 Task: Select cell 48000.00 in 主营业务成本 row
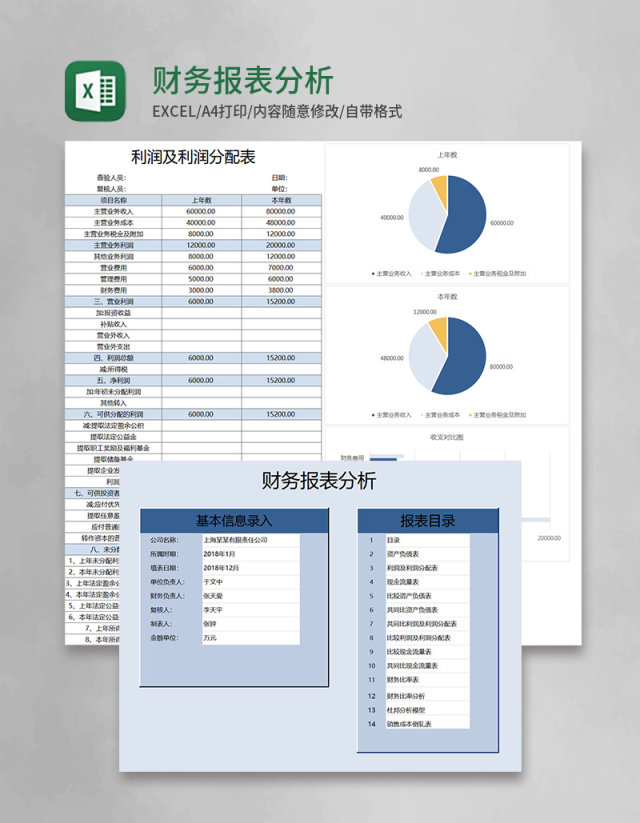[281, 223]
